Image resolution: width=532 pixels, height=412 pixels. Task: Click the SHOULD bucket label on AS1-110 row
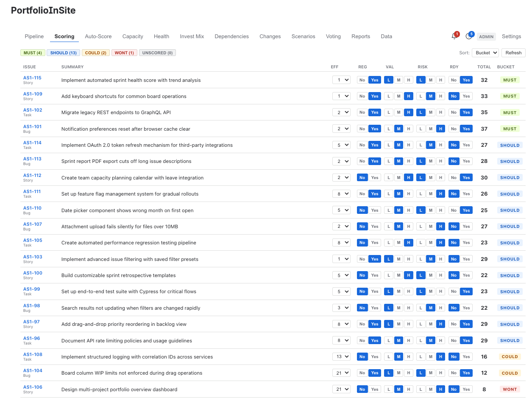pyautogui.click(x=510, y=210)
